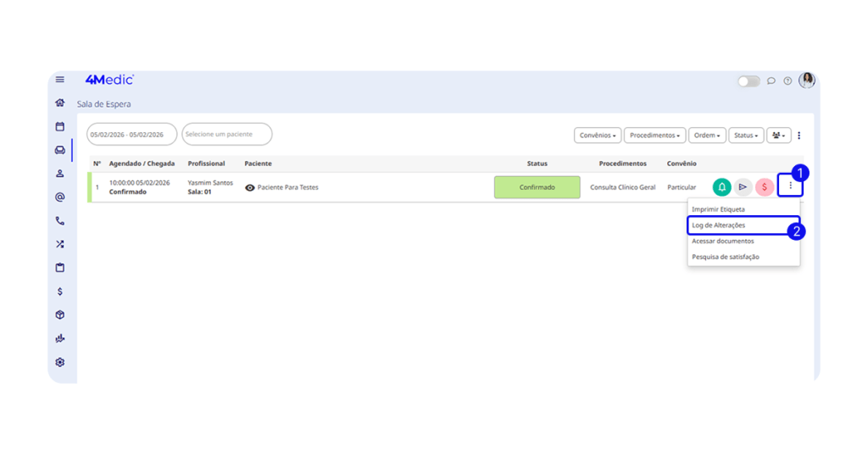Click the green Confirmado status button
868x455 pixels.
tap(537, 187)
